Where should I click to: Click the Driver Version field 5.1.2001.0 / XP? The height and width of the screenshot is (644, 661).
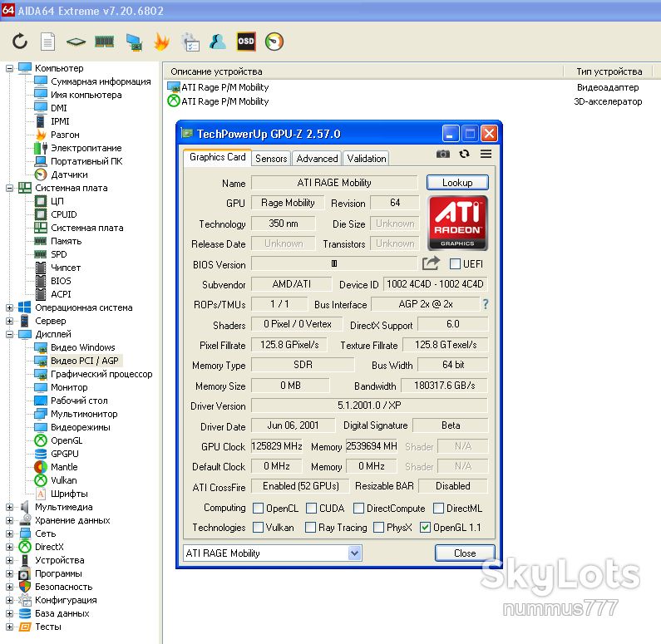point(369,406)
